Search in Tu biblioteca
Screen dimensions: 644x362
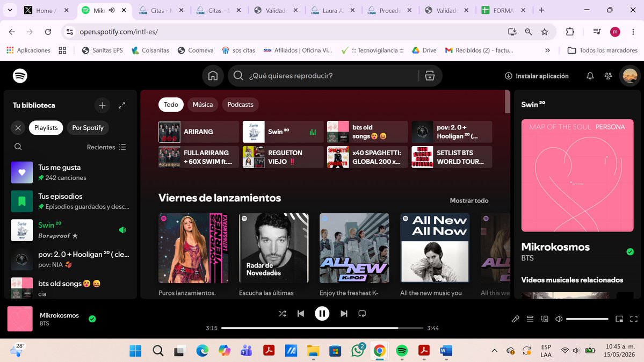click(18, 147)
